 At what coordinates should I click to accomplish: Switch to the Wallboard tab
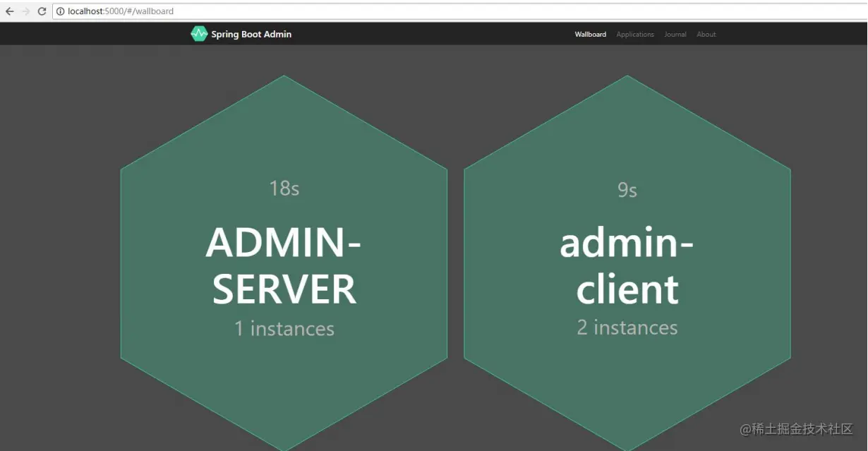click(x=590, y=35)
